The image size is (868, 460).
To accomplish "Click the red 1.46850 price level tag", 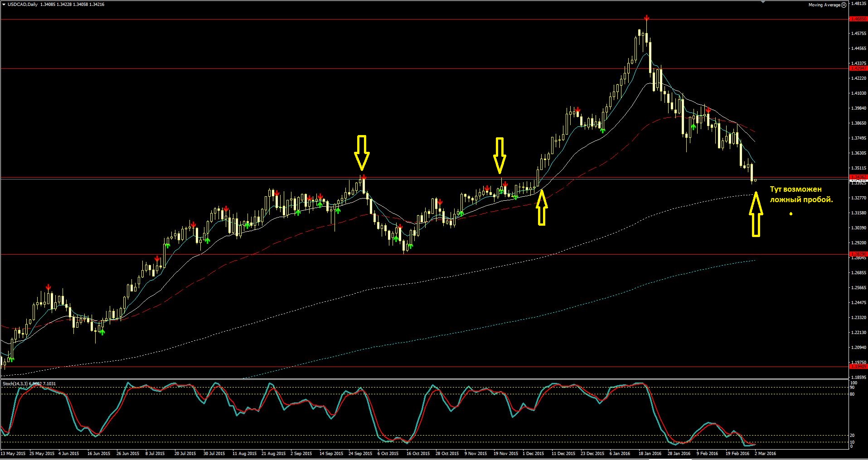I will coord(858,19).
